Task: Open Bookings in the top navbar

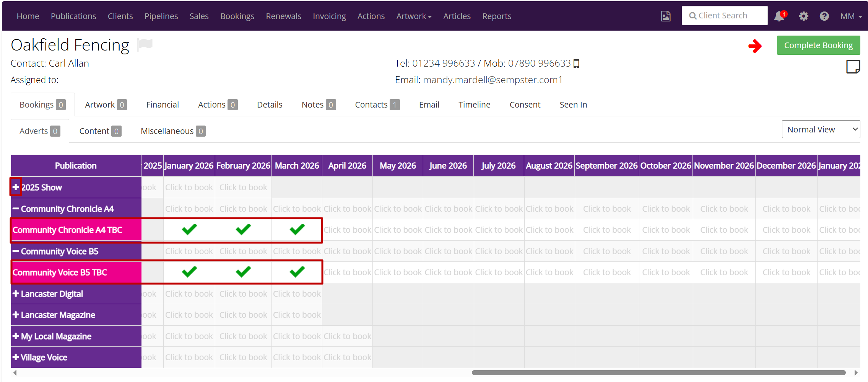Action: [x=237, y=16]
